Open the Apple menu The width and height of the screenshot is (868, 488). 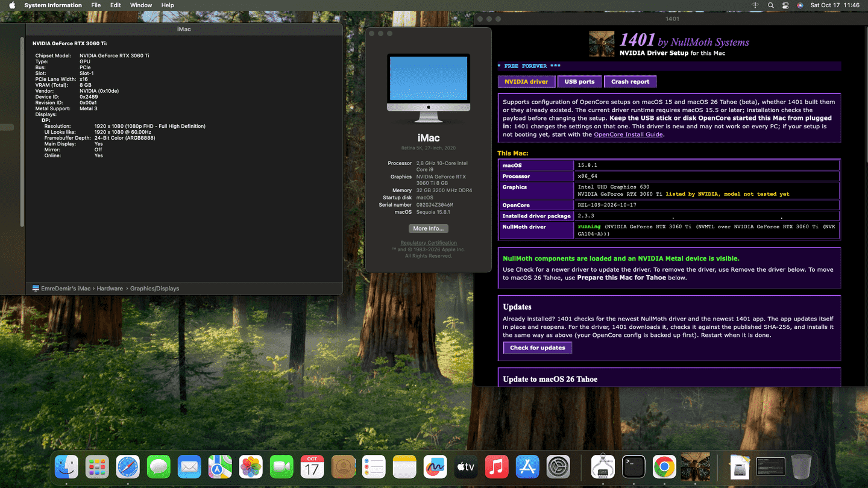[11, 5]
